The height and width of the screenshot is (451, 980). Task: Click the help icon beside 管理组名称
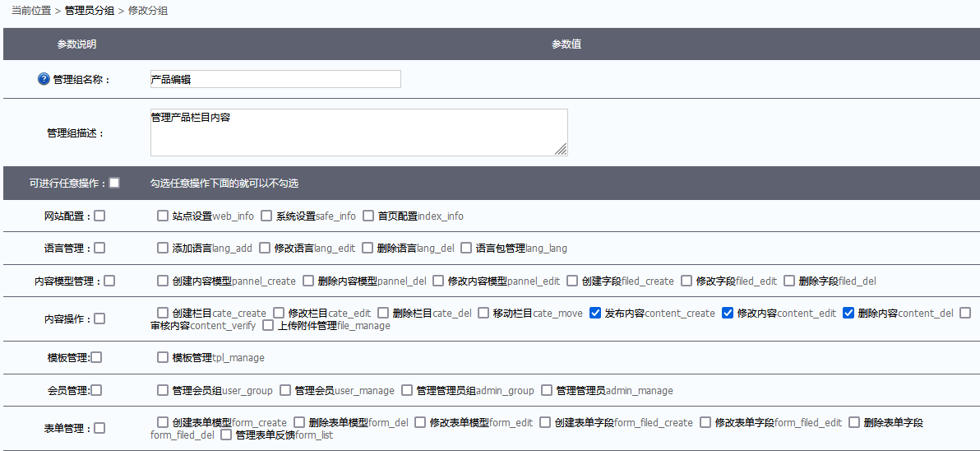pyautogui.click(x=44, y=80)
